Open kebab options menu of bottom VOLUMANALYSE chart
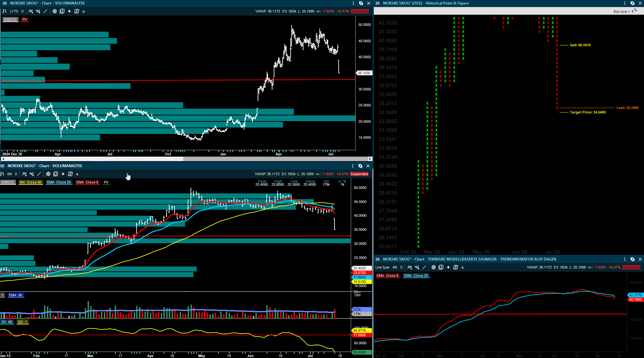This screenshot has width=644, height=358. [353, 166]
